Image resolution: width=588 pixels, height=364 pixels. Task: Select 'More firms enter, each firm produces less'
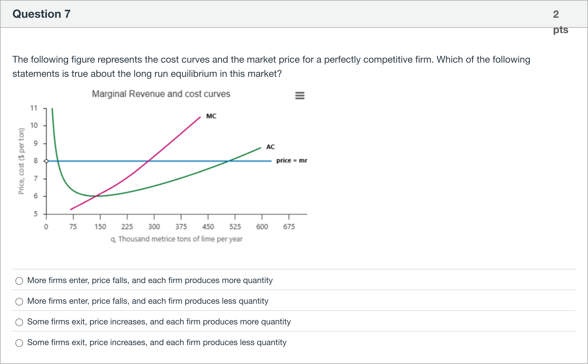[x=19, y=302]
